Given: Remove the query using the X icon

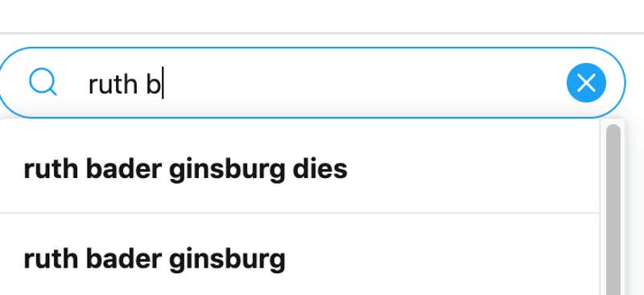Looking at the screenshot, I should click(586, 83).
